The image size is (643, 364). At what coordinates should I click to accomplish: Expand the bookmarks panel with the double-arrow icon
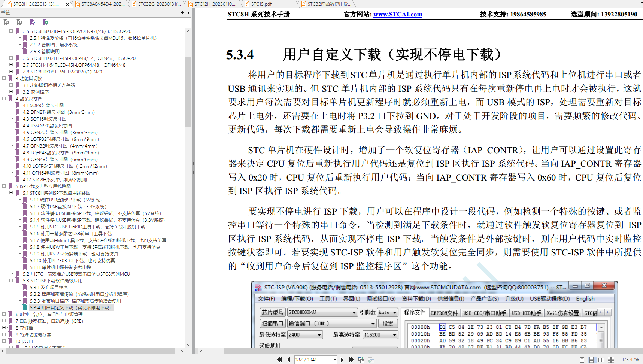(x=182, y=13)
